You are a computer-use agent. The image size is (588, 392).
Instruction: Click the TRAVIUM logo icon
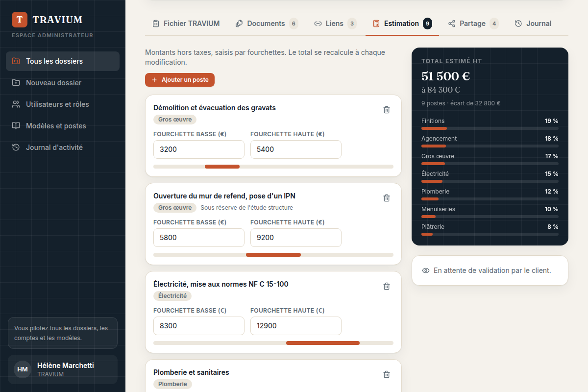tap(20, 20)
